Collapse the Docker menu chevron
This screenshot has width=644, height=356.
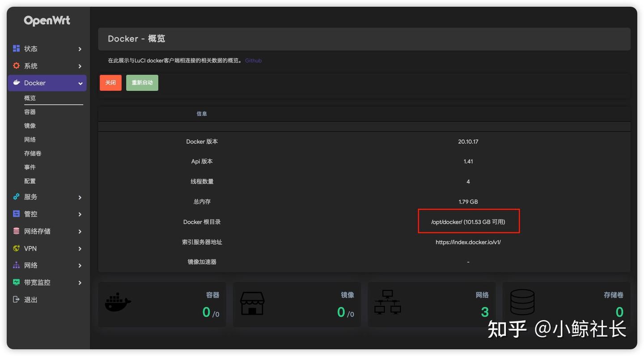tap(80, 83)
